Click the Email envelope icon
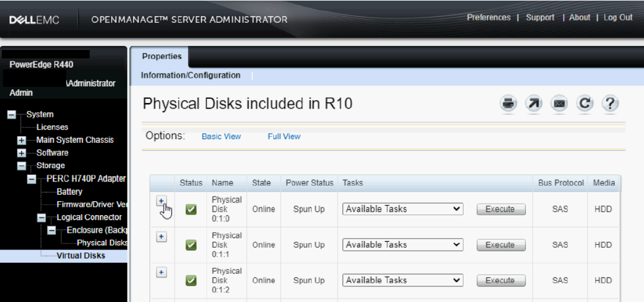This screenshot has width=644, height=302. (559, 104)
